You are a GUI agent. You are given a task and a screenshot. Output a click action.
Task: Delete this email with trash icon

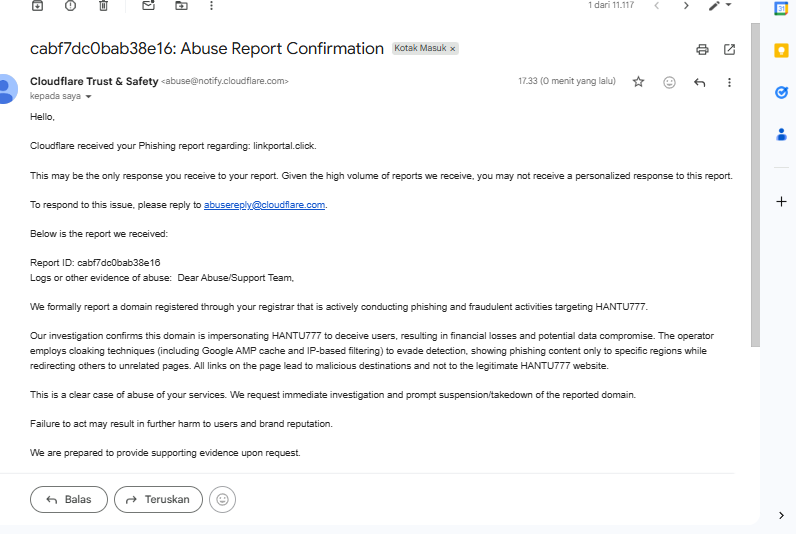point(104,5)
